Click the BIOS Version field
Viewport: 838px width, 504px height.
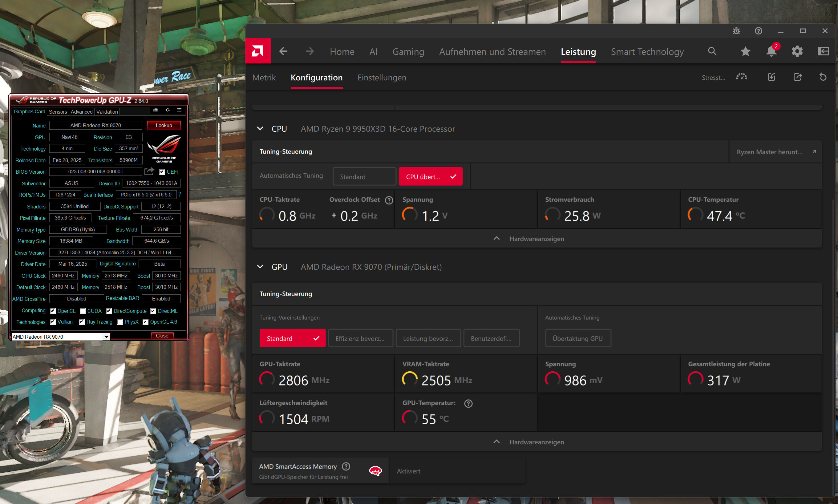point(95,172)
